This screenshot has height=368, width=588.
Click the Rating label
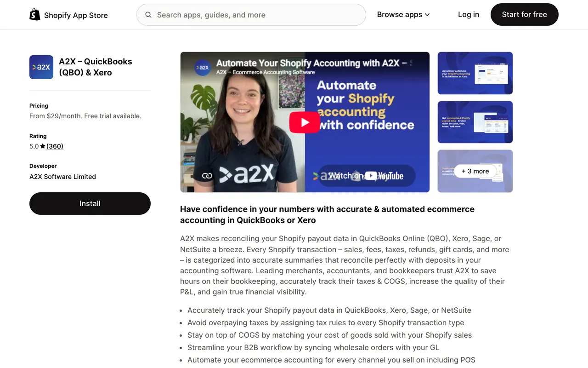pyautogui.click(x=38, y=136)
